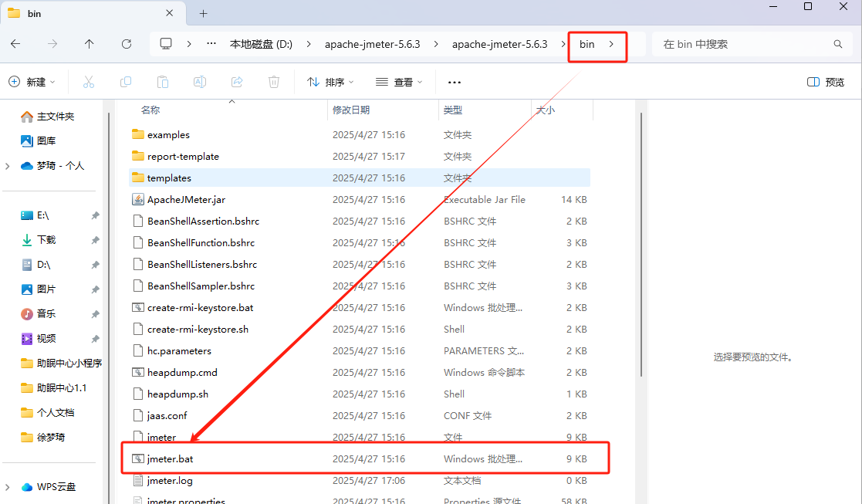Open 下载 in sidebar

[38, 239]
